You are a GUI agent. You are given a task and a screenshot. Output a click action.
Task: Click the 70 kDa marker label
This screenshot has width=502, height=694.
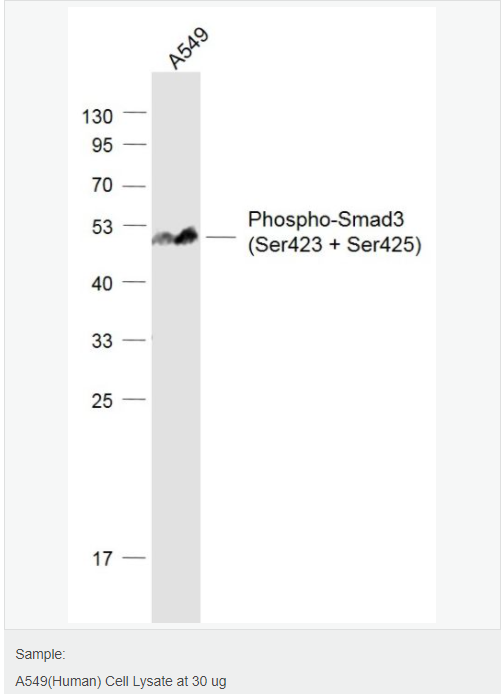(x=102, y=185)
